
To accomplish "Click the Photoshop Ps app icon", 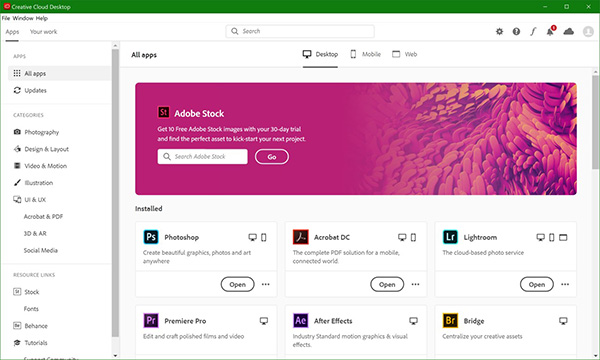I will click(x=151, y=237).
